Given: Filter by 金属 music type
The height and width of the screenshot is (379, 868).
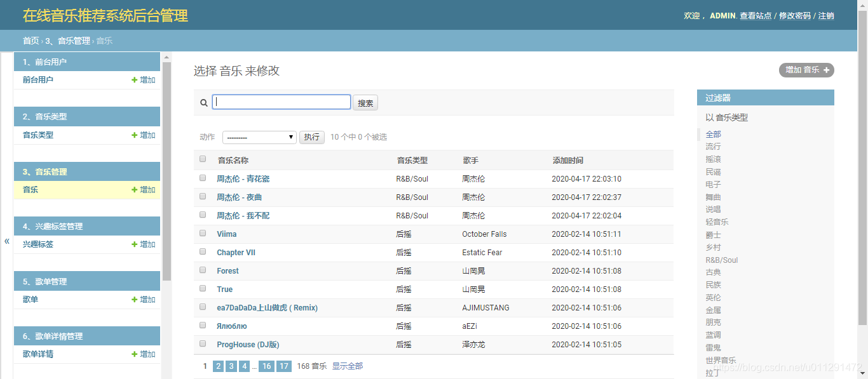Looking at the screenshot, I should 714,310.
